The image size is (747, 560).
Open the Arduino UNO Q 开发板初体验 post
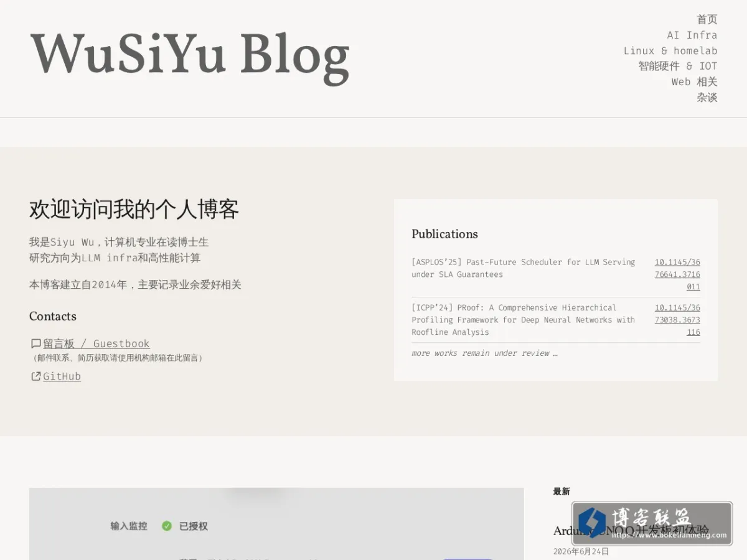631,531
